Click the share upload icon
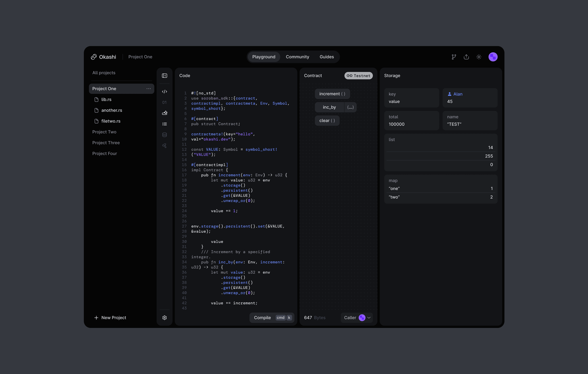 (x=466, y=57)
